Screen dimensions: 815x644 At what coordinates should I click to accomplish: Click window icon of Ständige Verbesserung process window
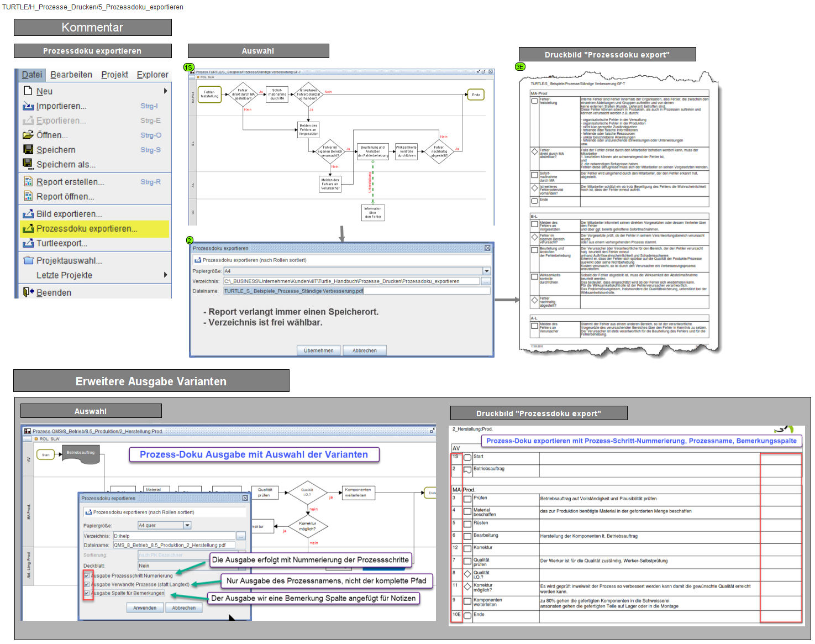(192, 72)
